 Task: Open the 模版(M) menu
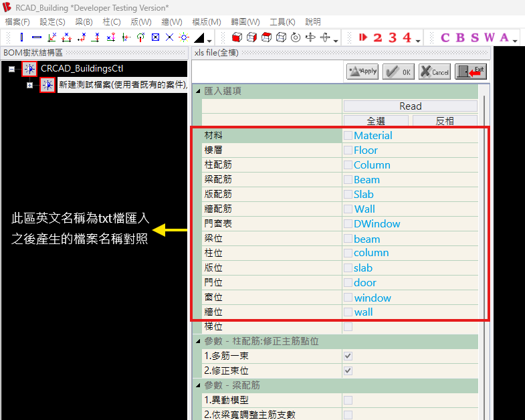207,22
